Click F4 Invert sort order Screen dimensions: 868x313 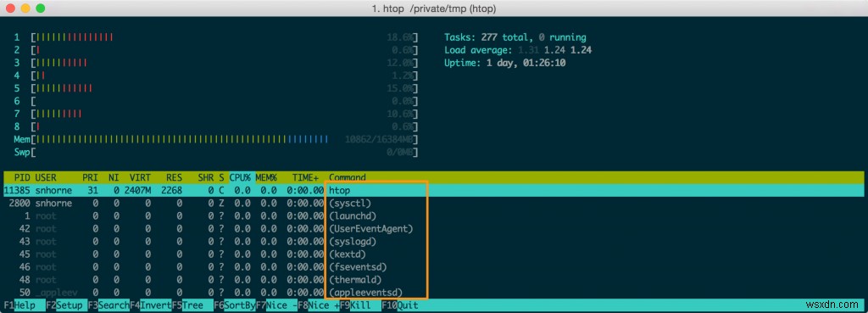(x=150, y=305)
